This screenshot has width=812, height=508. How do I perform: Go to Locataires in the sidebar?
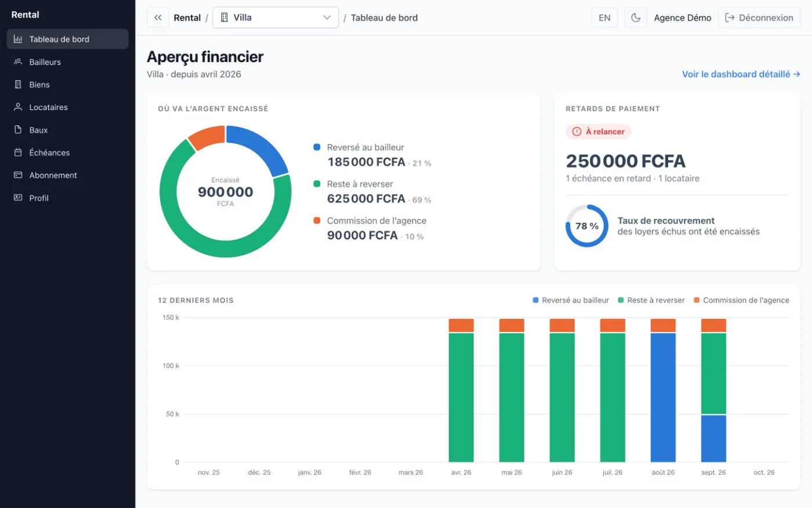(x=67, y=107)
